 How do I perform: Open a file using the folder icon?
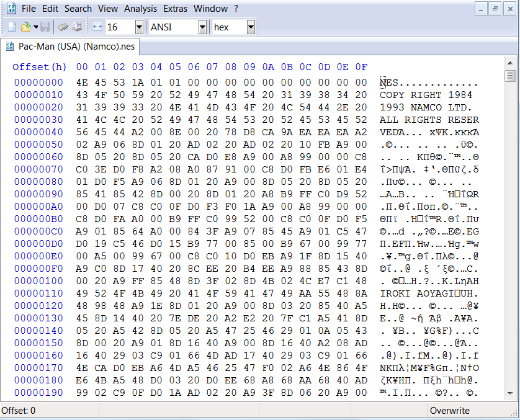25,27
